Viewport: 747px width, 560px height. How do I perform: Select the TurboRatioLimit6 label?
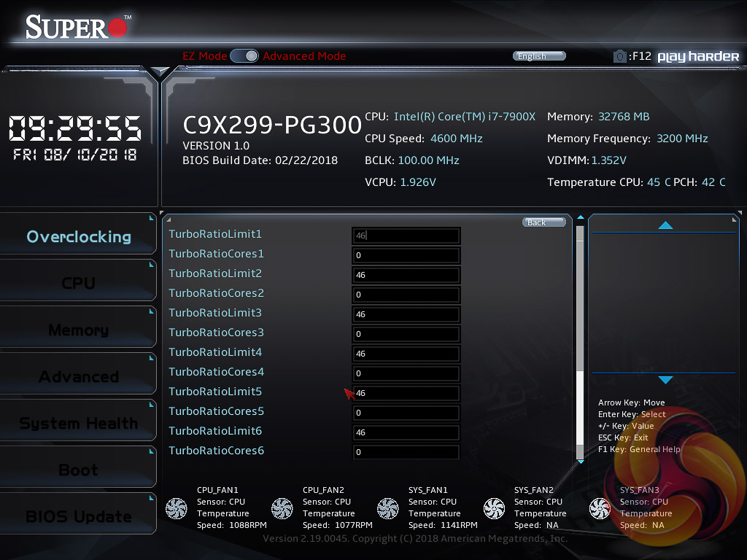pos(215,431)
